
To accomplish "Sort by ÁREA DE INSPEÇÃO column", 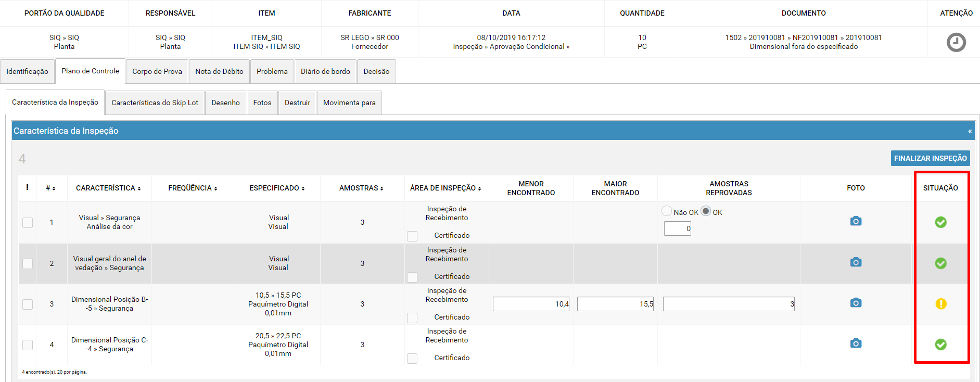I will point(446,188).
